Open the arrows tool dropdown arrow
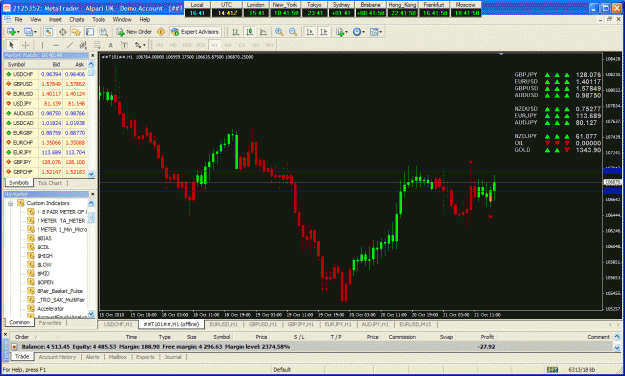 click(x=144, y=45)
